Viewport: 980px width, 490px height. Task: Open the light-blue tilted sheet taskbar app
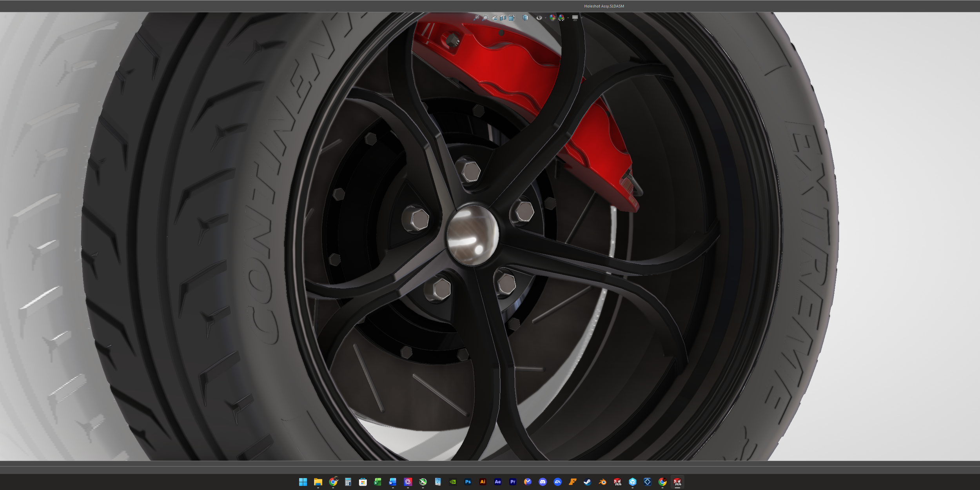438,482
